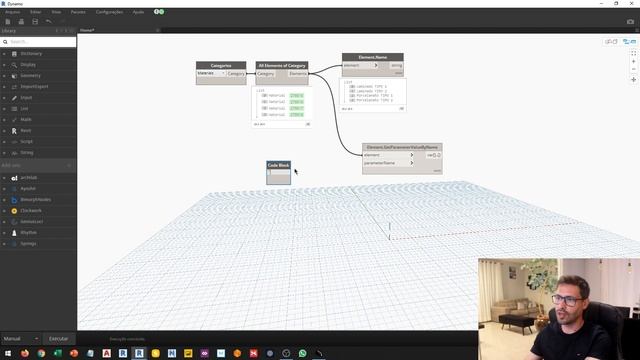
Task: Pin the Element.Name preview bubble
Action: tap(401, 109)
